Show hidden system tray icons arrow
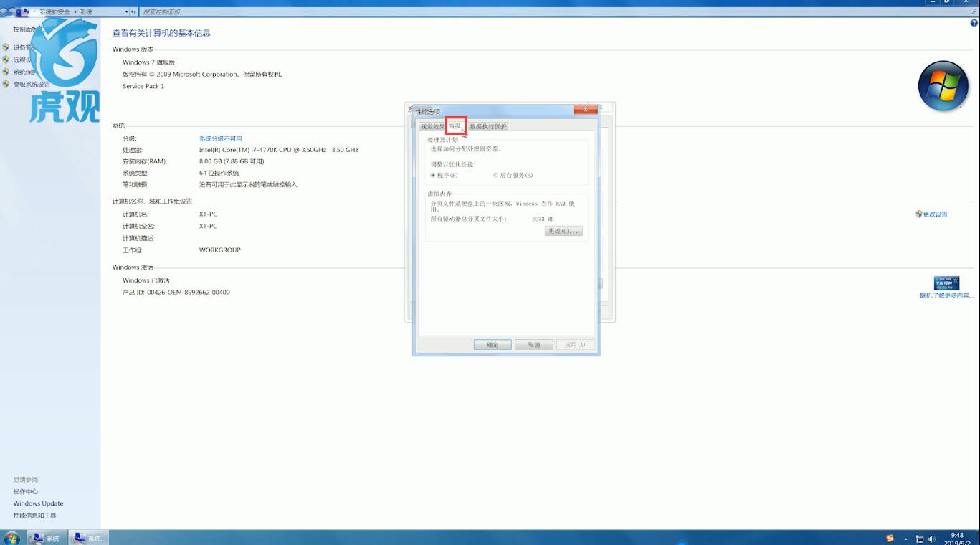Viewport: 980px width, 545px height. click(905, 539)
